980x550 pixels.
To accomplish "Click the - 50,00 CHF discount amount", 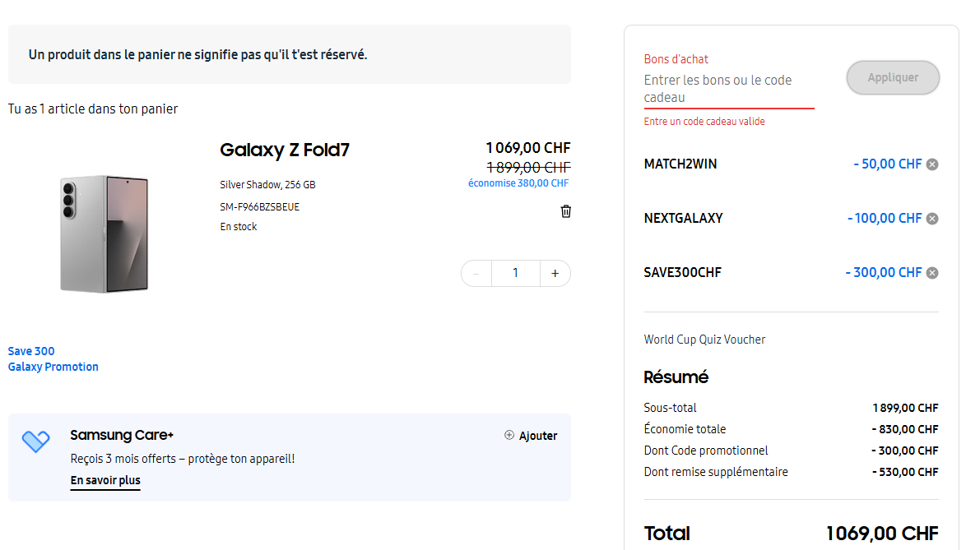I will click(x=888, y=164).
